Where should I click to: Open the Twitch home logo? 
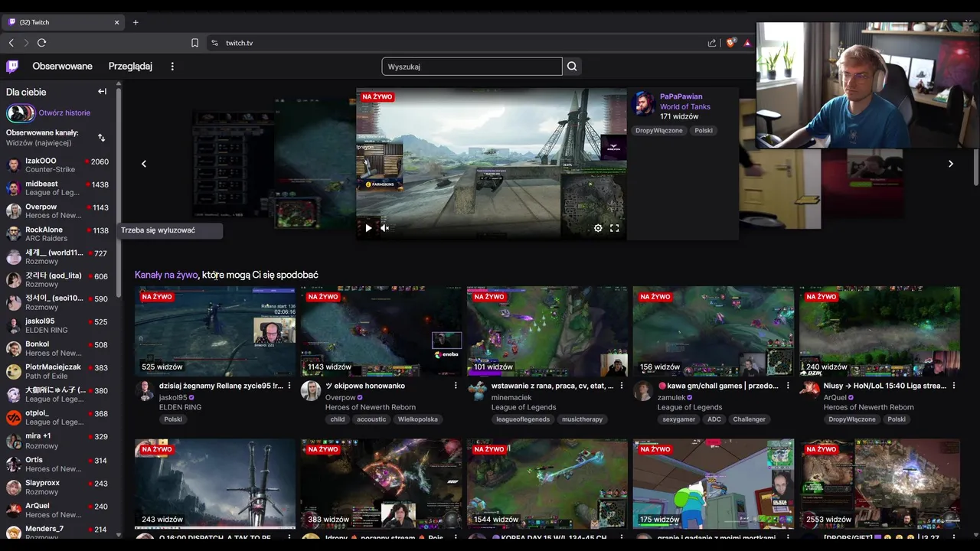(x=12, y=67)
